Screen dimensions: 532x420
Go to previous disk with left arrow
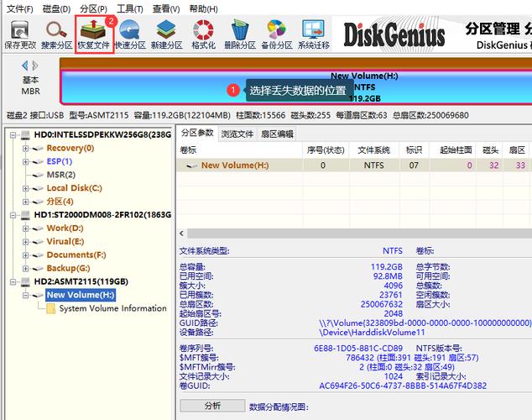(x=25, y=66)
